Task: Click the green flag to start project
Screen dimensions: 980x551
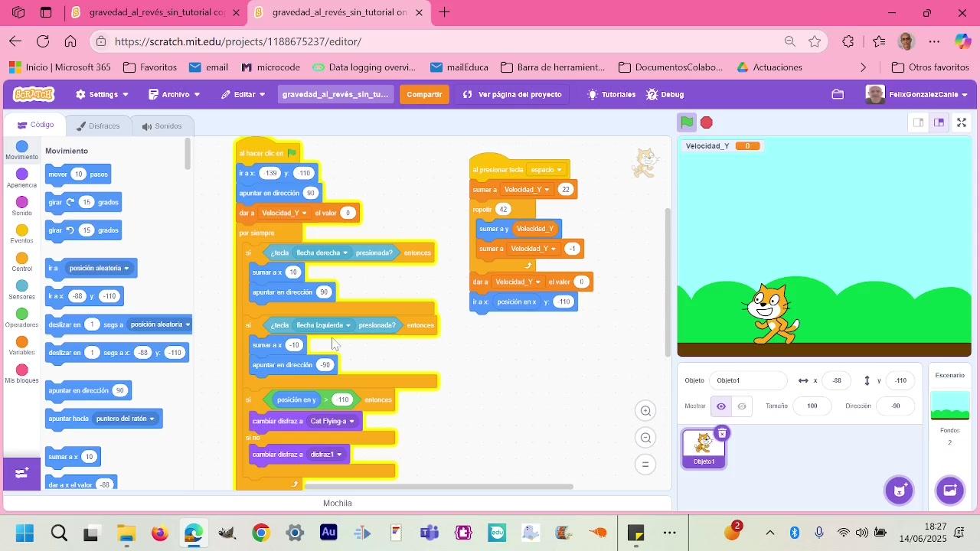Action: 687,122
